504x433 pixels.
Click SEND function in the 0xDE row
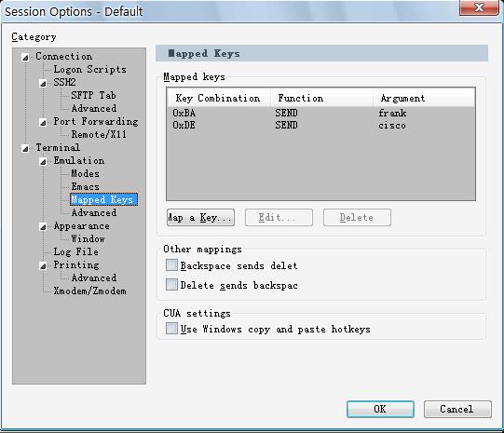(286, 125)
